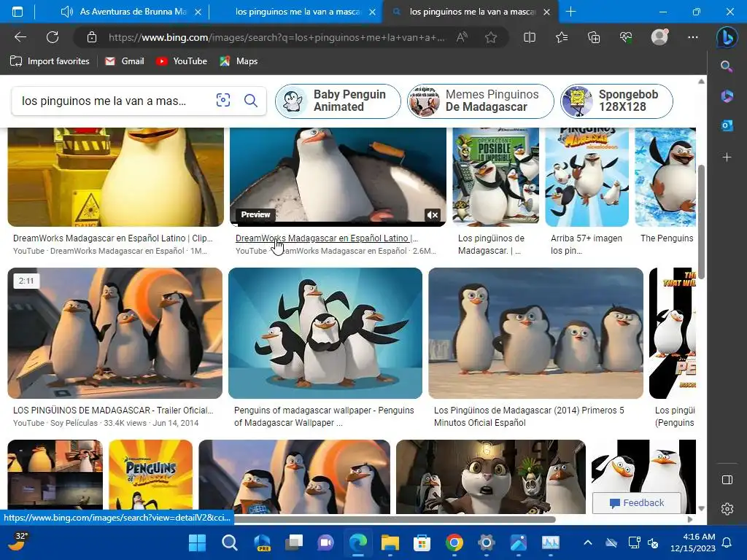Screen dimensions: 747x560
Task: Refresh the page with the reload icon
Action: coord(53,37)
